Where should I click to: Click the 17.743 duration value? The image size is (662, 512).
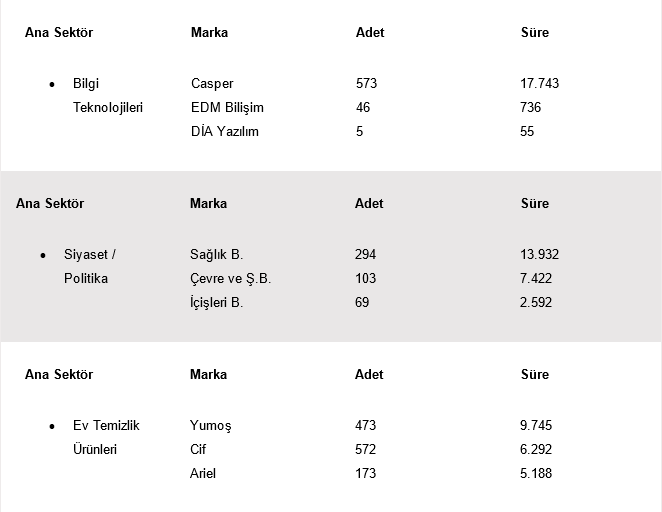coord(540,83)
